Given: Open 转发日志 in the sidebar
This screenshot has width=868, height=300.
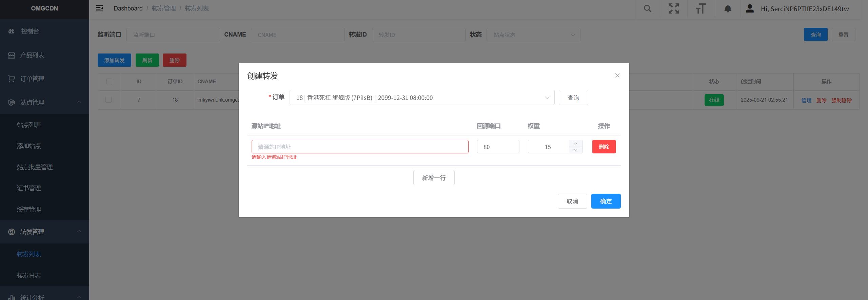Looking at the screenshot, I should pos(29,276).
